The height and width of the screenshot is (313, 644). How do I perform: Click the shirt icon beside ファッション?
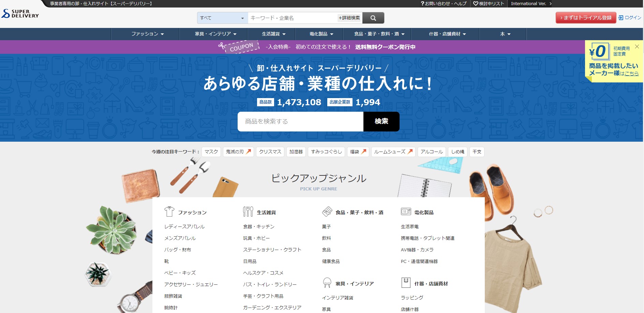pos(169,212)
